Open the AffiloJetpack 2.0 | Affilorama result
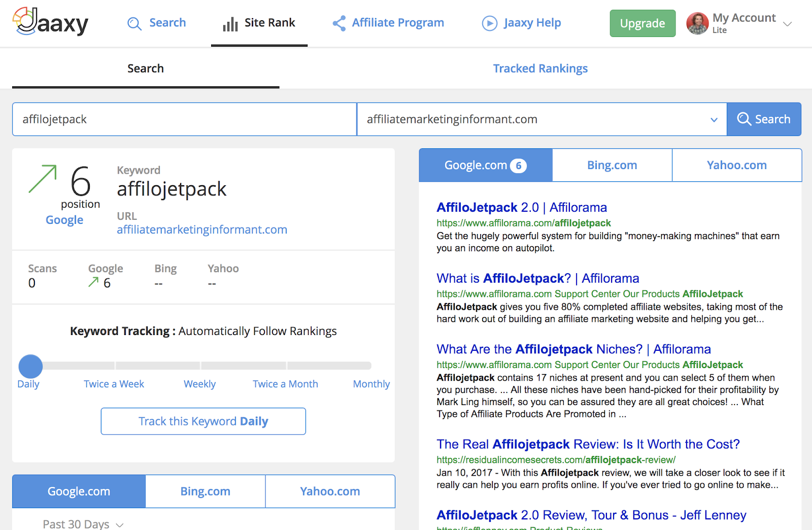This screenshot has height=530, width=812. (522, 207)
